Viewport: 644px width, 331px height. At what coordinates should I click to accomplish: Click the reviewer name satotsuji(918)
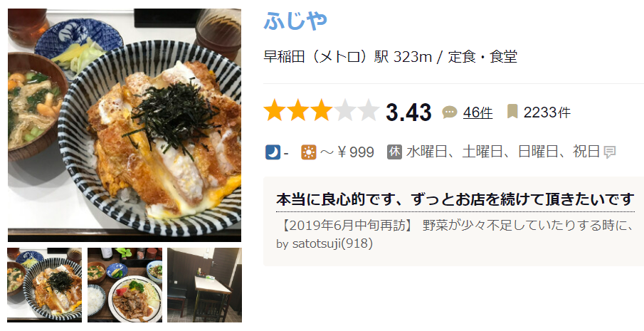(x=332, y=243)
